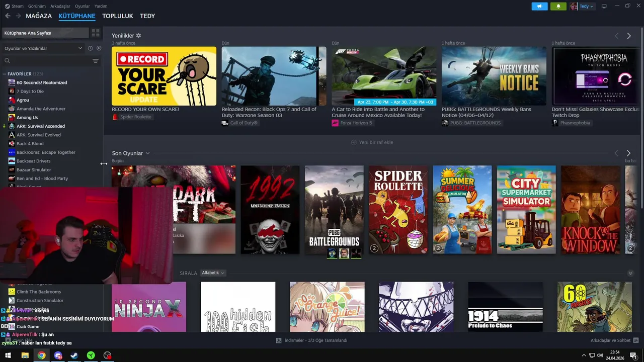
Task: Switch to Big Picture mode monitor icon
Action: coord(604,7)
